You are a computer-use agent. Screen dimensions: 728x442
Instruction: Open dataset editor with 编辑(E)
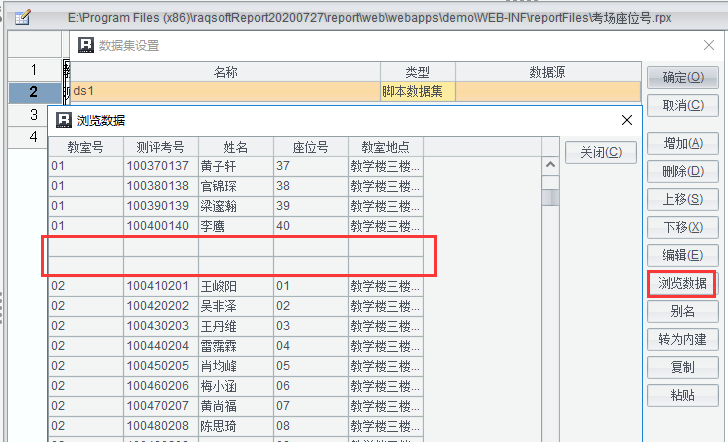click(682, 255)
